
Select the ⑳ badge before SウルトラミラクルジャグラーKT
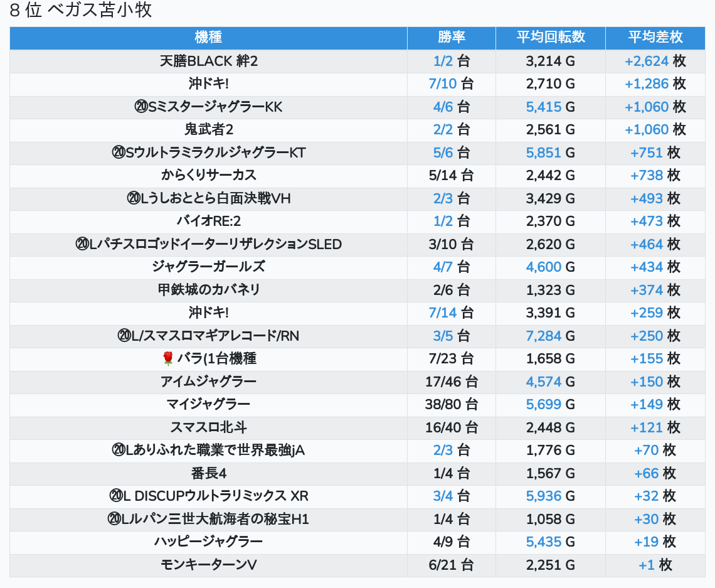coord(119,152)
